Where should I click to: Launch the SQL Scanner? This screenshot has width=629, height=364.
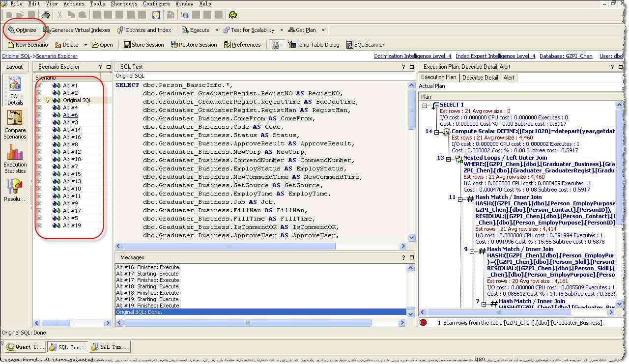tap(365, 45)
